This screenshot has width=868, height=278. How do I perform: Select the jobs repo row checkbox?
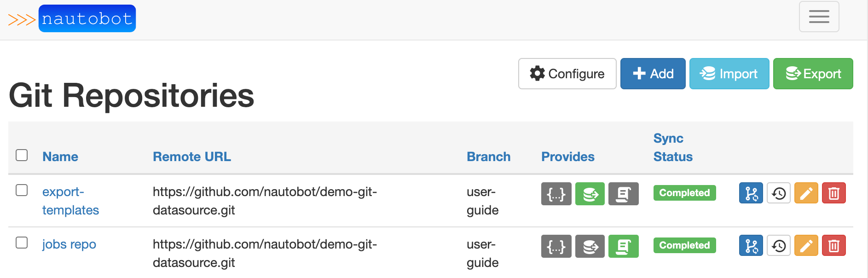point(22,243)
